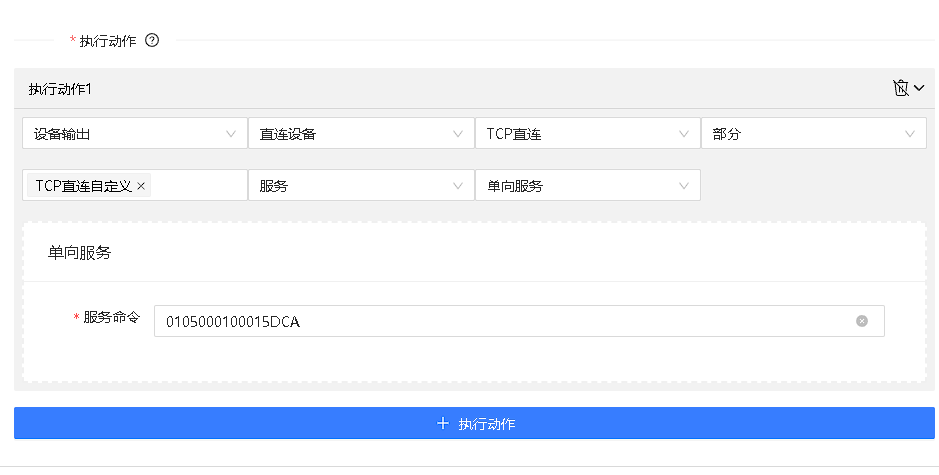The image size is (939, 475).
Task: Click the help icon beside 执行动作
Action: pyautogui.click(x=152, y=41)
